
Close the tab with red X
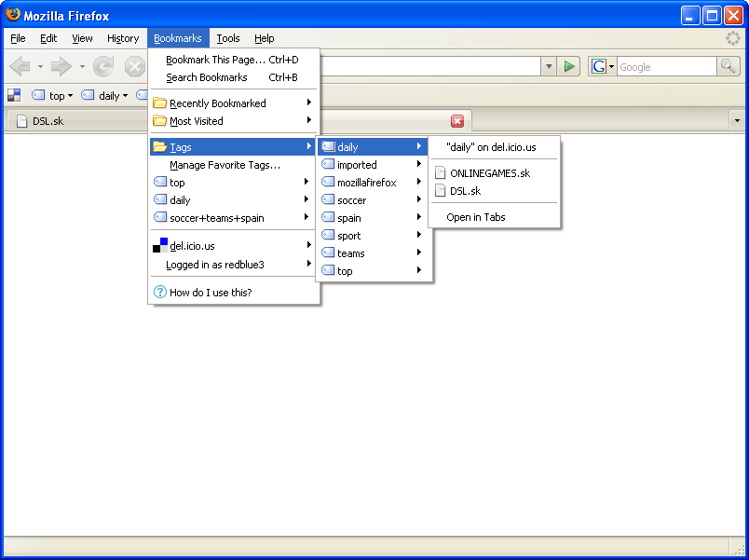click(x=457, y=121)
